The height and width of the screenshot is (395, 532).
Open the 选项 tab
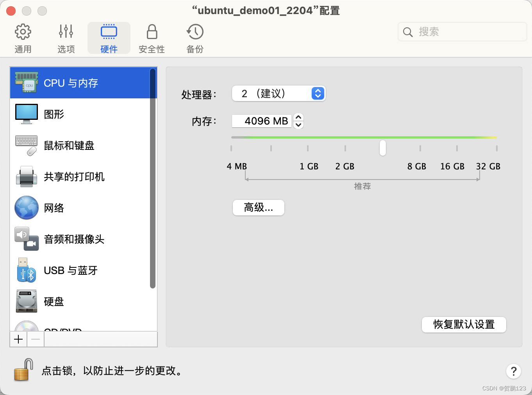[x=66, y=37]
